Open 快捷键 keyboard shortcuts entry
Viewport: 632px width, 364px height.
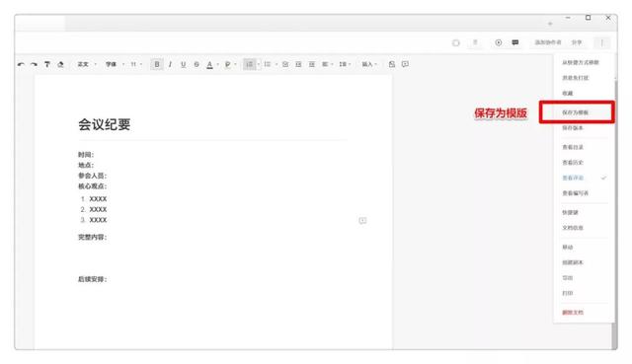coord(570,212)
